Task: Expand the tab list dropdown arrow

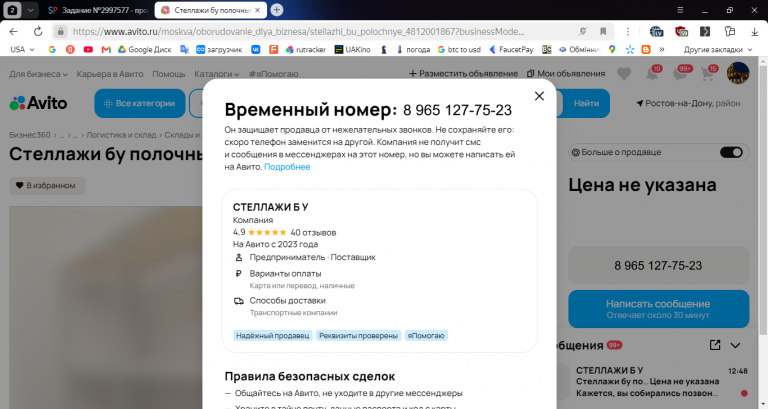Action: pyautogui.click(x=30, y=10)
